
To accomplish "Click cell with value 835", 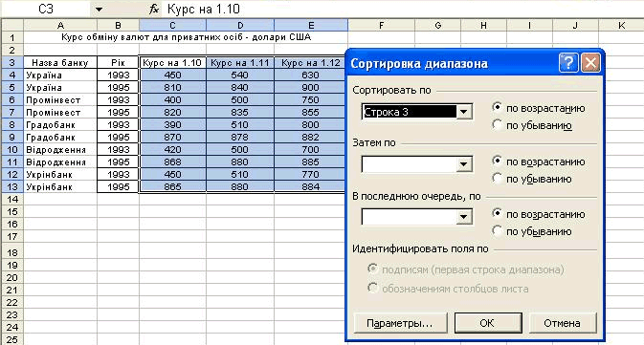I will click(x=240, y=113).
